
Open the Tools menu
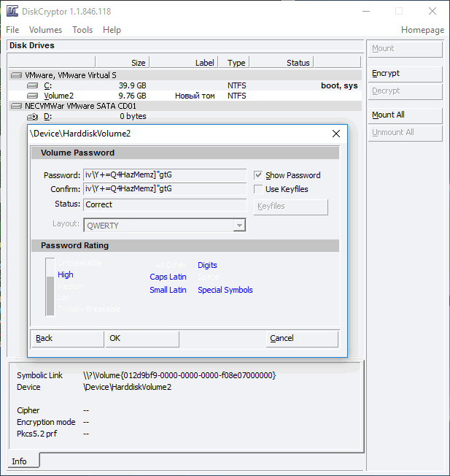(x=82, y=30)
